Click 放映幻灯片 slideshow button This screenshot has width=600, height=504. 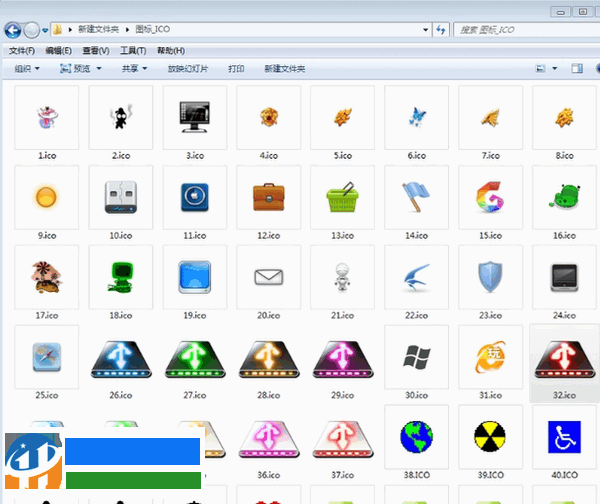coord(188,69)
